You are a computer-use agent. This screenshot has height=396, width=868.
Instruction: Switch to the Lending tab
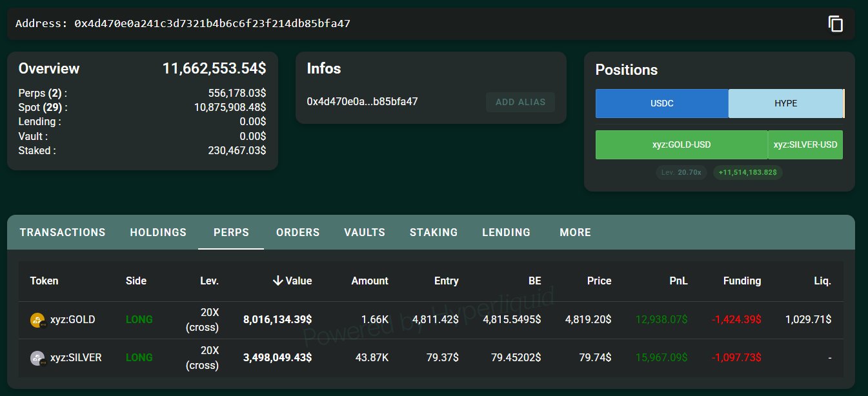pos(507,232)
